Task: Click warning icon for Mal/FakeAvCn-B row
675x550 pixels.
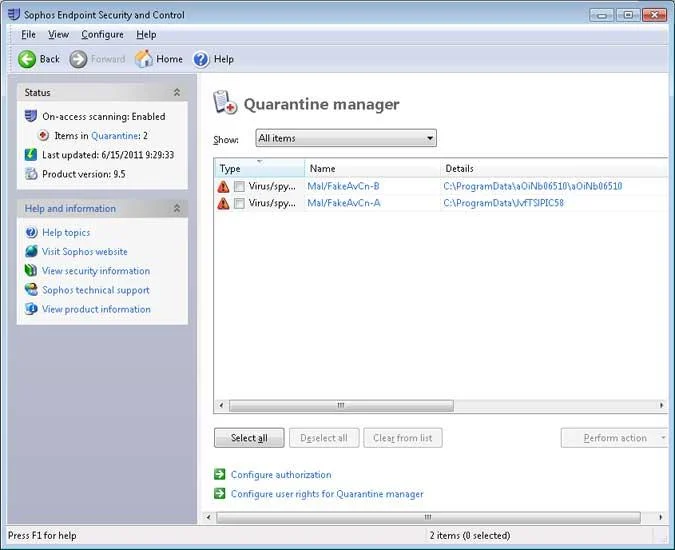Action: coord(223,186)
